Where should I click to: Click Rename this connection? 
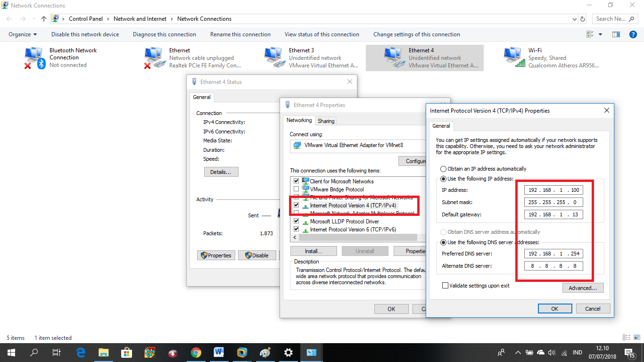pos(240,34)
